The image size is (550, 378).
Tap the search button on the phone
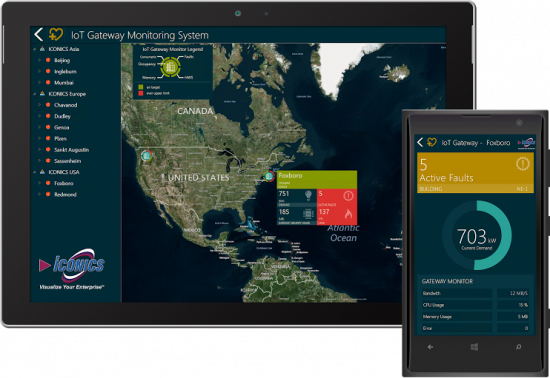[x=518, y=347]
